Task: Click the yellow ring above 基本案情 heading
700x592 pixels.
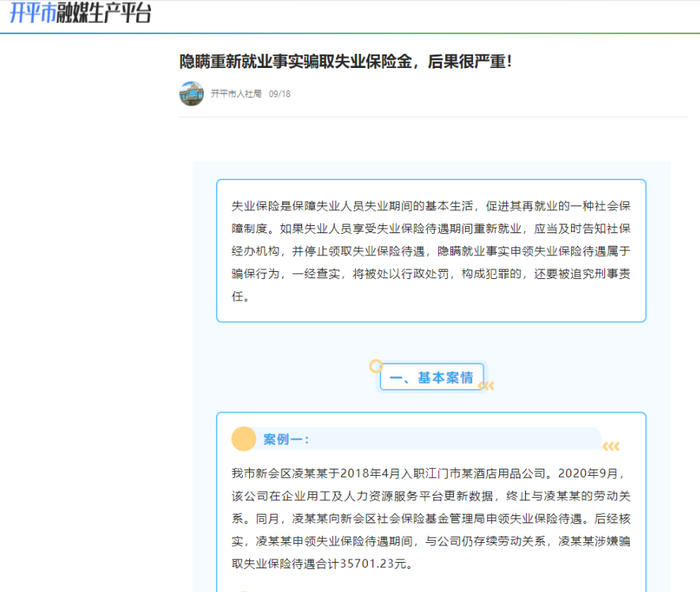Action: pyautogui.click(x=376, y=366)
